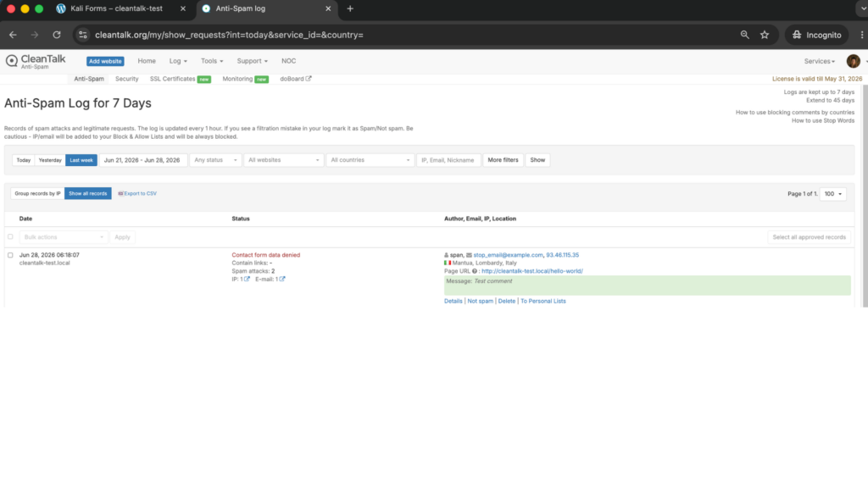The width and height of the screenshot is (868, 488).
Task: Focus the IP, Email, Nickname field
Action: pyautogui.click(x=448, y=160)
